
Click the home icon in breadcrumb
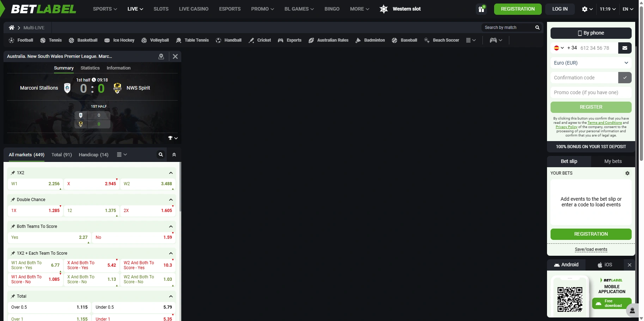[x=12, y=28]
